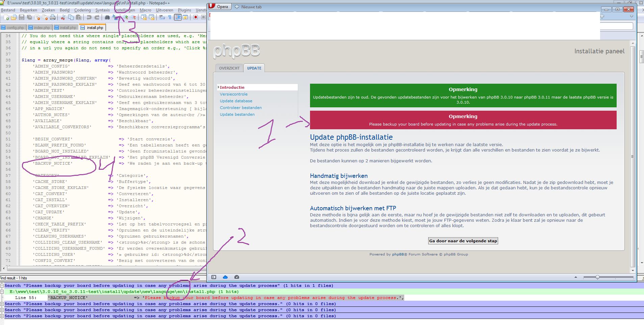This screenshot has height=325, width=644.
Task: Open the zoom popup arrow beside the slider
Action: [576, 277]
